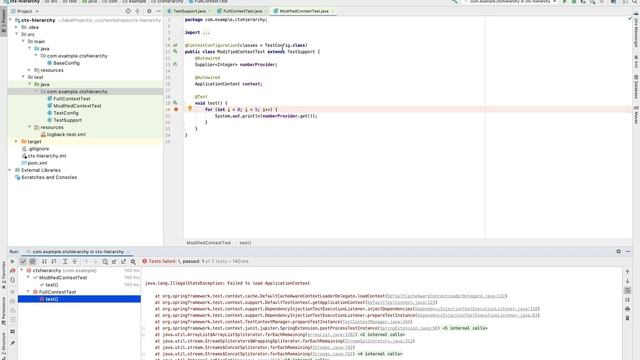Screen dimensions: 640x360
Task: Expand the .idea folder
Action: tap(17, 27)
